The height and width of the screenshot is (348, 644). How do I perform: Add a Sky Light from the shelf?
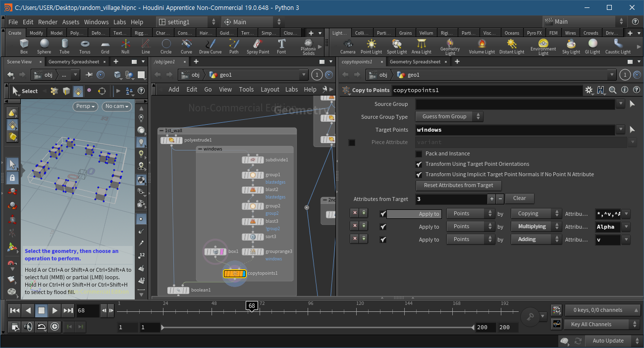pyautogui.click(x=571, y=47)
